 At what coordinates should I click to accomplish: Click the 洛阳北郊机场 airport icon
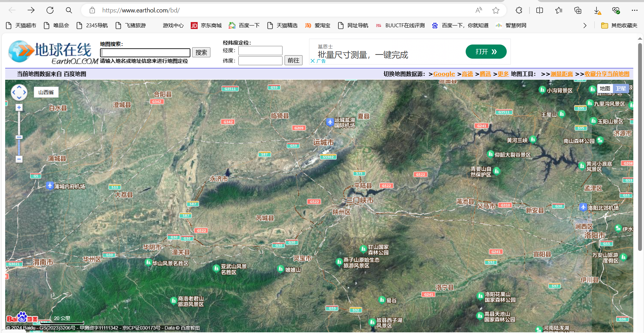pyautogui.click(x=583, y=207)
